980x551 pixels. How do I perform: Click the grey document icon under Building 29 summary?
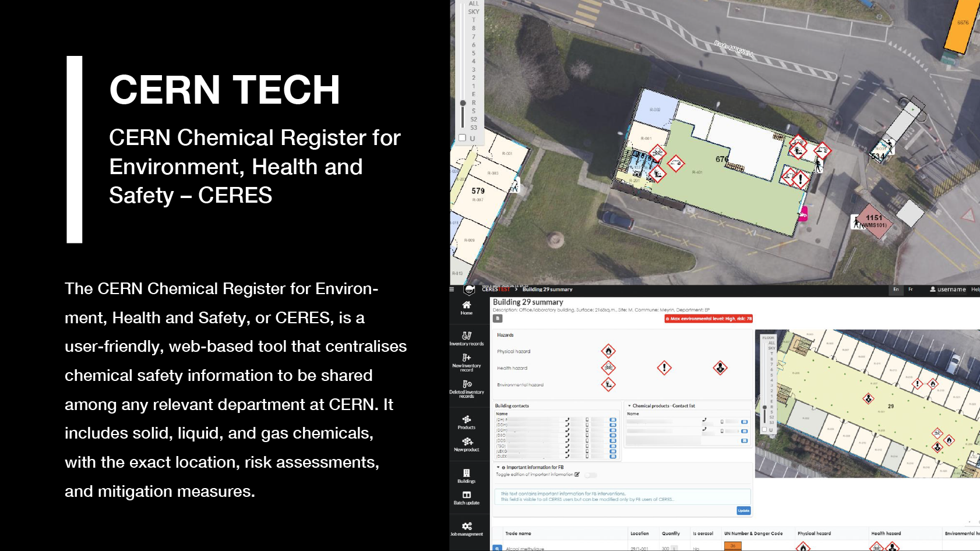[x=498, y=319]
